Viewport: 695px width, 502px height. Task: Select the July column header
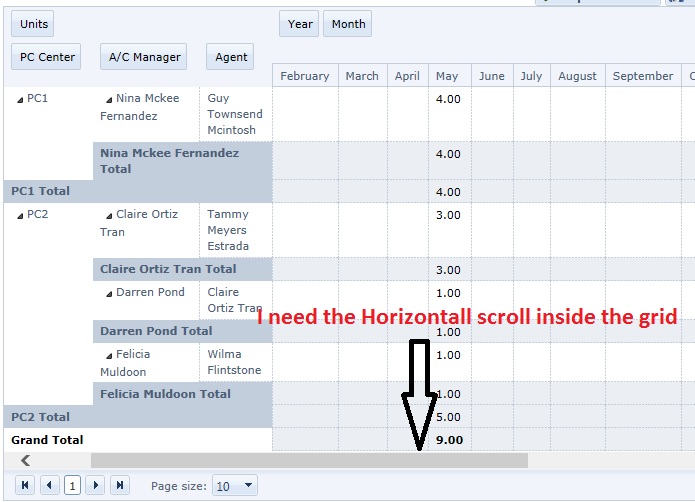[x=531, y=76]
